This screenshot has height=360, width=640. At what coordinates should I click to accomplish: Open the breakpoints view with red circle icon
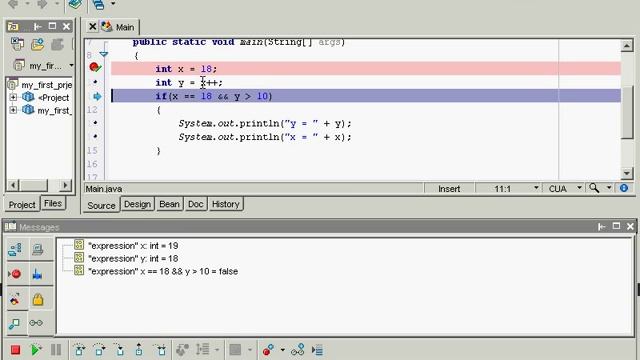coord(16,274)
